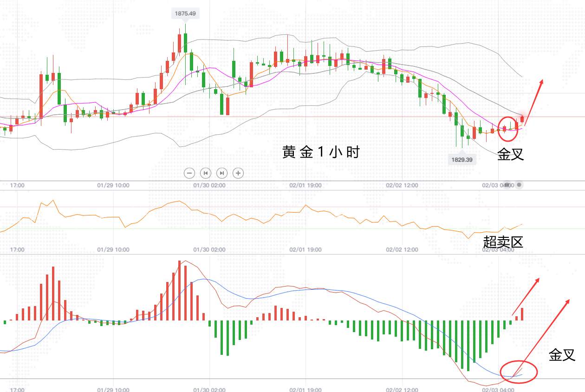585x392 pixels.
Task: Click 02/02 12:00 on candlestick chart time axis
Action: [x=402, y=185]
